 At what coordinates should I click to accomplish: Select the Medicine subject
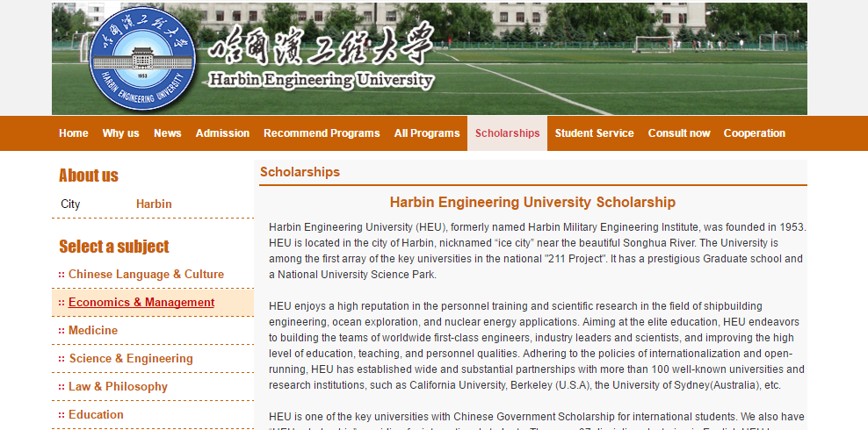pos(93,331)
